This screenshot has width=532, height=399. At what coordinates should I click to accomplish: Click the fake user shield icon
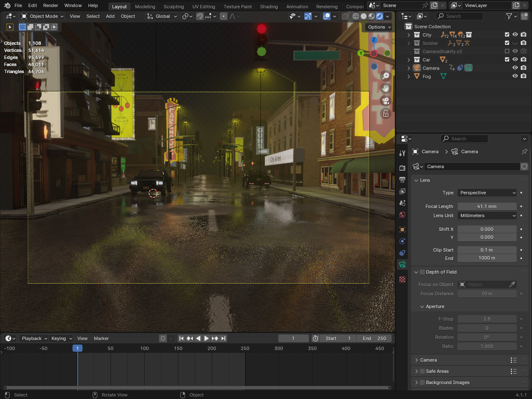(x=524, y=166)
